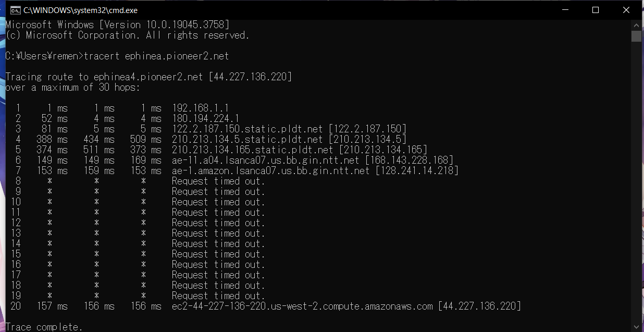Click the Trace complete. message
This screenshot has width=644, height=332.
(x=44, y=327)
